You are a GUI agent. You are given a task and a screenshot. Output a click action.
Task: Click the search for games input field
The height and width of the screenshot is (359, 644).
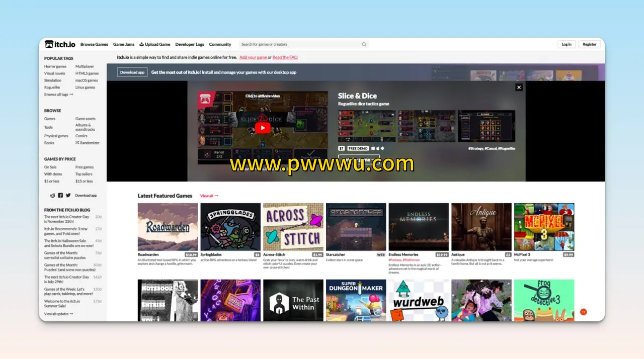(x=300, y=44)
